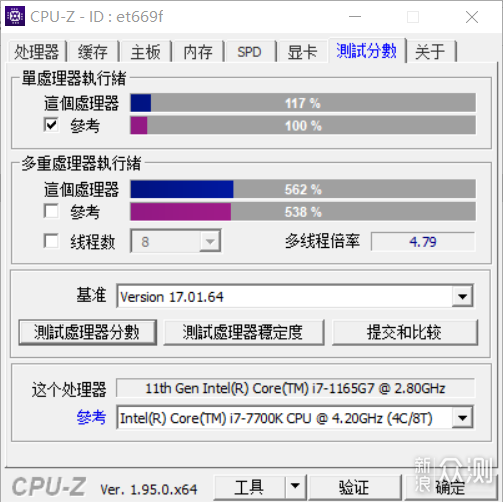Close the CPU-Z window
503x502 pixels.
coord(472,17)
